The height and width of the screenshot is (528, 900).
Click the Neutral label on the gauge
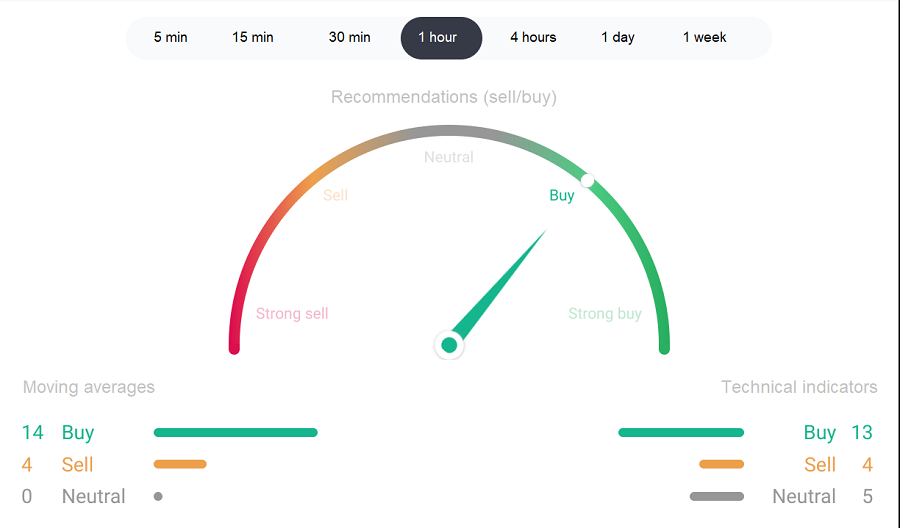(x=449, y=157)
